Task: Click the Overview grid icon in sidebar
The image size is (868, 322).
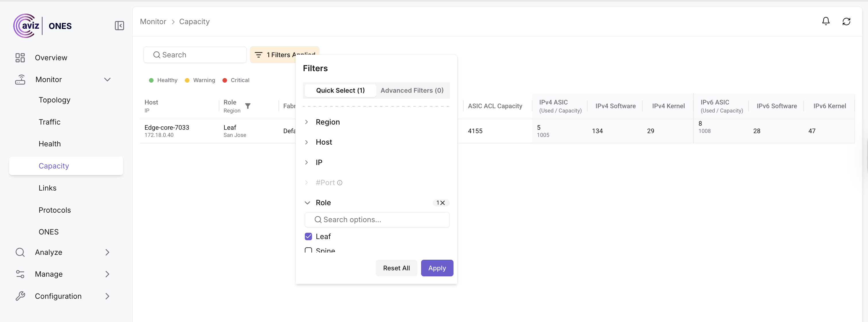Action: [20, 58]
